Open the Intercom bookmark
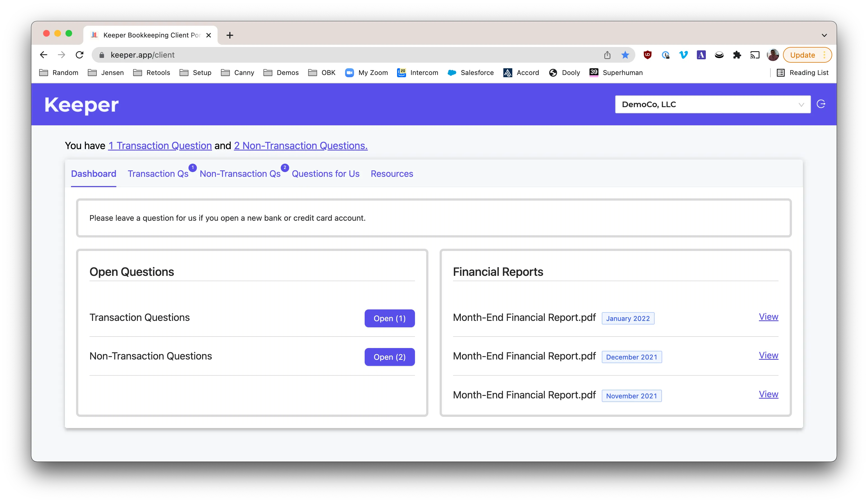 (418, 73)
